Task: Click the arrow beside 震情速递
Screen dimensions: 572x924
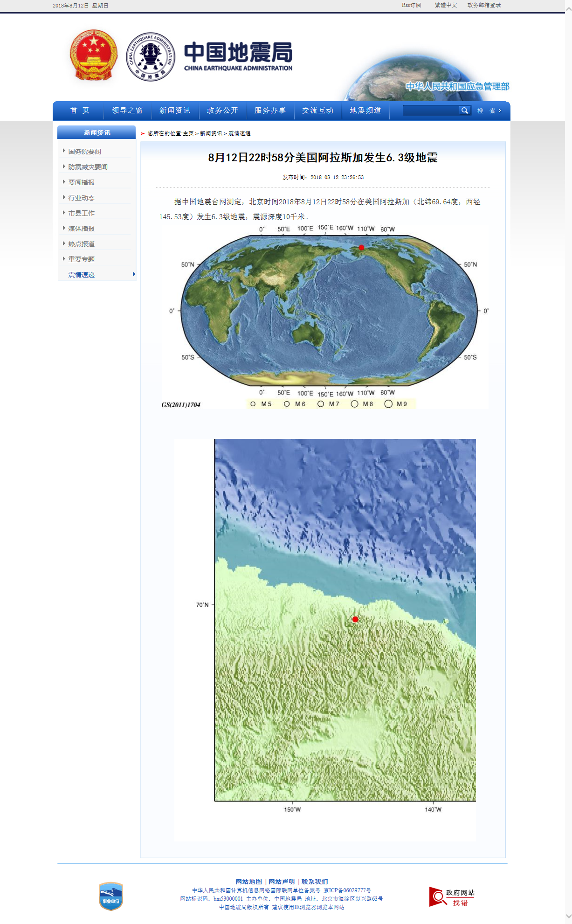Action: tap(134, 274)
